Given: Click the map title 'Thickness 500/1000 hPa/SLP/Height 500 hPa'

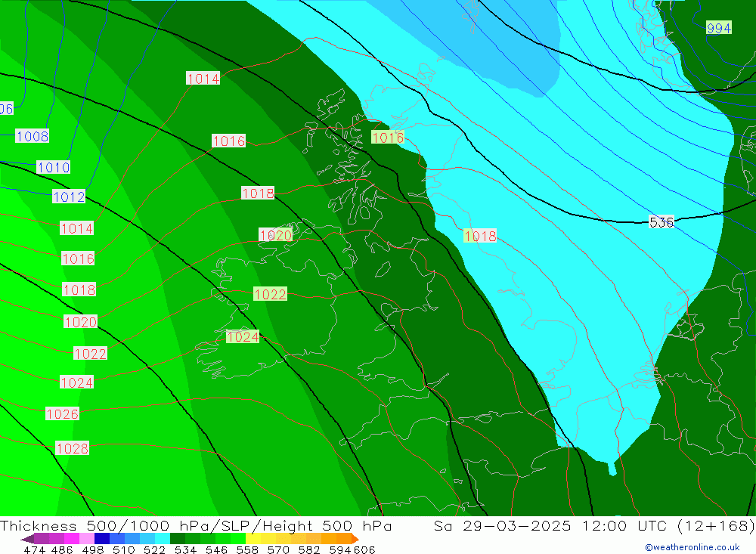Looking at the screenshot, I should point(196,525).
